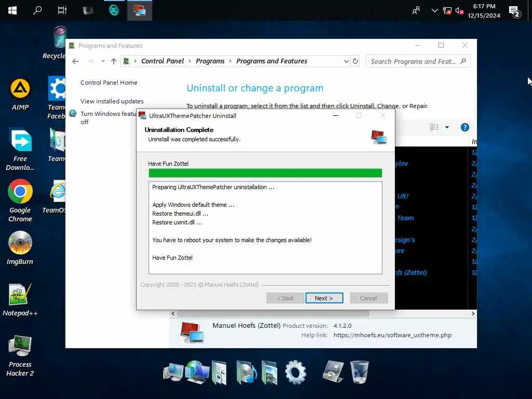The height and width of the screenshot is (399, 532).
Task: Open recent locations dropdown arrow
Action: [x=103, y=61]
